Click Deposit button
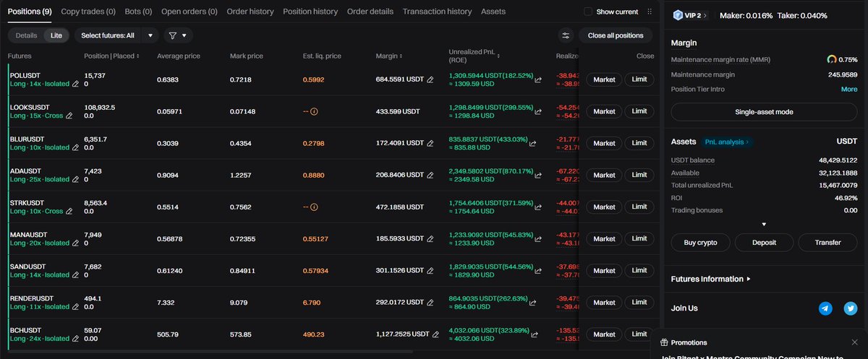 [x=764, y=243]
